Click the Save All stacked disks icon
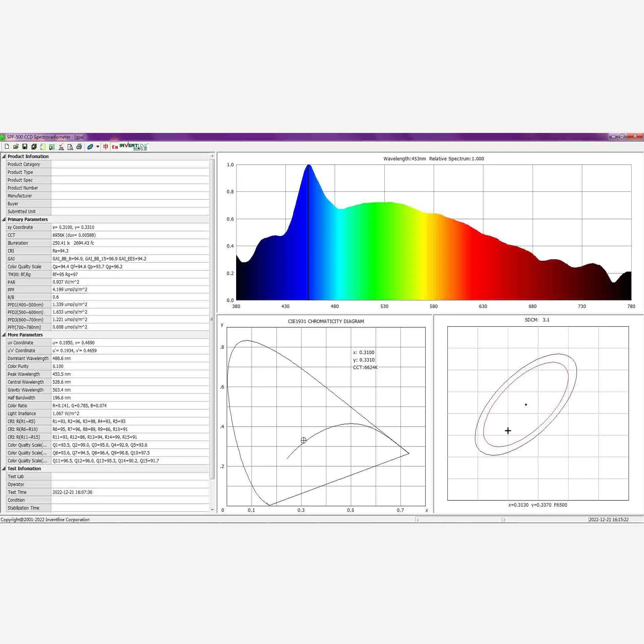Screen dimensions: 644x644 pos(34,147)
